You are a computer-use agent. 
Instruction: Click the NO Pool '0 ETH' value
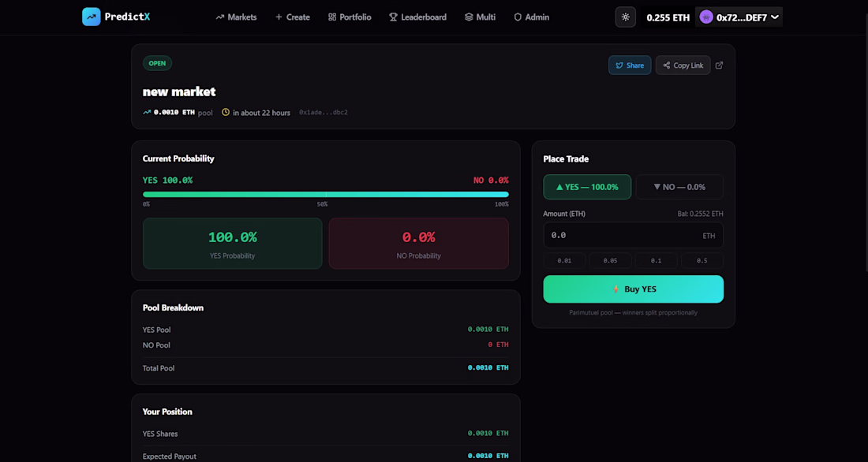[498, 345]
